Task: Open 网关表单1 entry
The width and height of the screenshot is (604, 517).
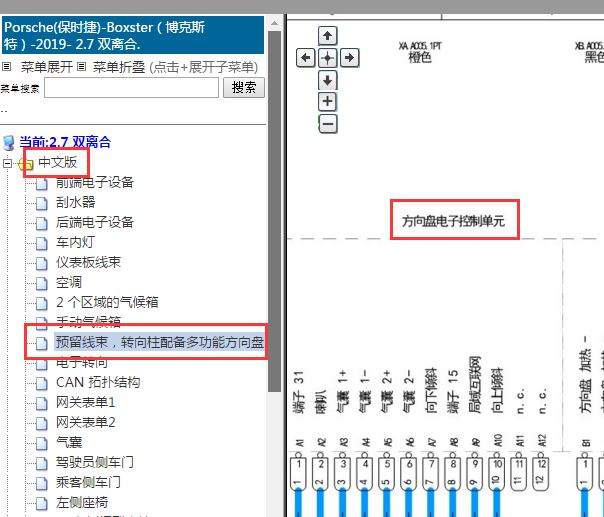Action: click(x=86, y=403)
